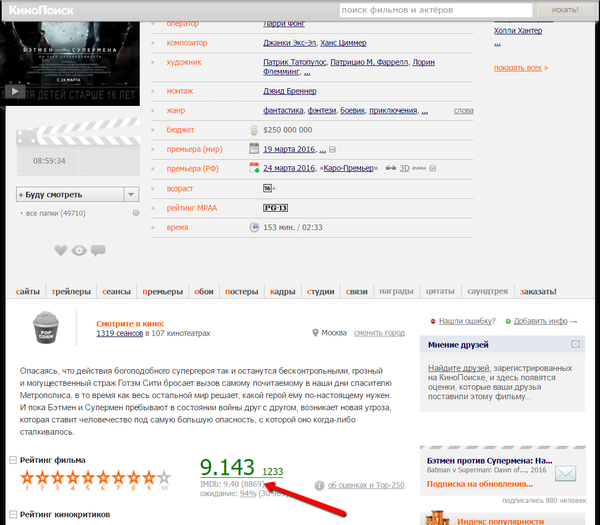Click the 16+ age rating icon
600x525 pixels.
(269, 188)
